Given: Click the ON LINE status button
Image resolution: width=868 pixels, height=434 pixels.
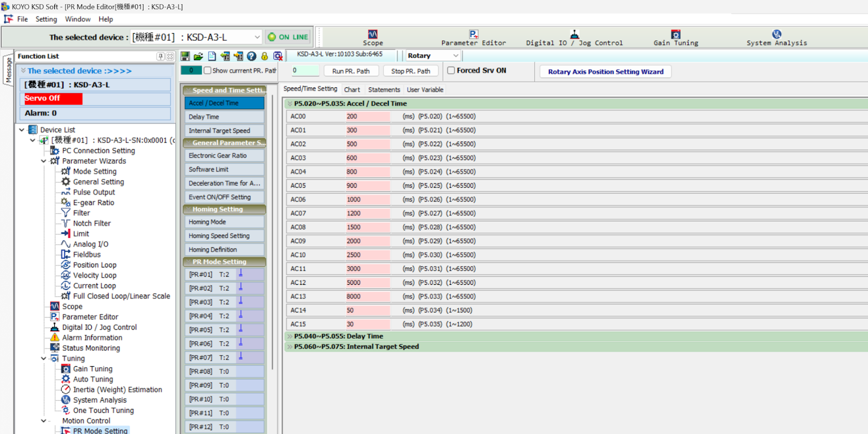Looking at the screenshot, I should [x=288, y=37].
